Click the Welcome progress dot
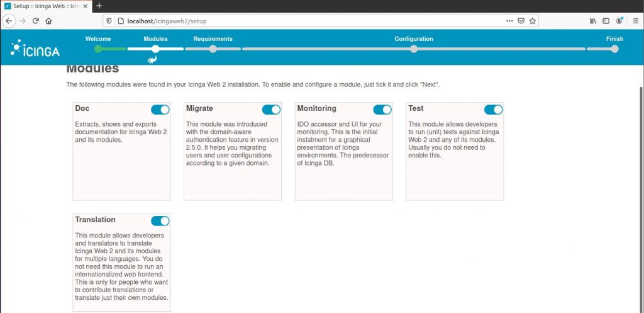Image resolution: width=644 pixels, height=313 pixels. click(x=98, y=49)
